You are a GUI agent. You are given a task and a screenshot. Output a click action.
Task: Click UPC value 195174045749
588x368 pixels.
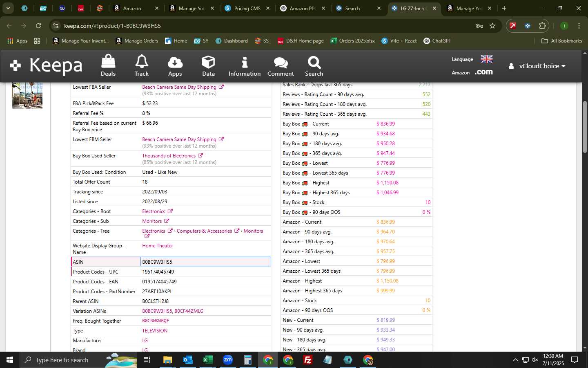point(158,272)
